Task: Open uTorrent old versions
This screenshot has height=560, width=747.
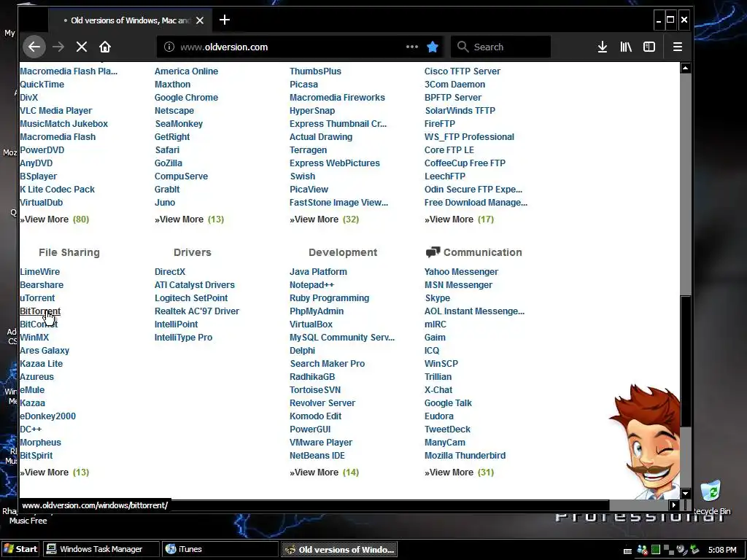Action: coord(37,297)
